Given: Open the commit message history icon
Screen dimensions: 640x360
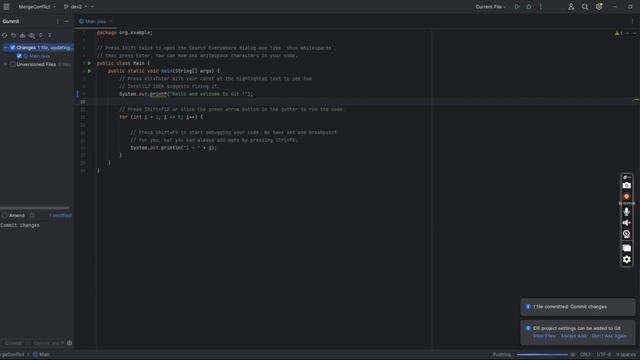Looking at the screenshot, I should click(x=32, y=215).
